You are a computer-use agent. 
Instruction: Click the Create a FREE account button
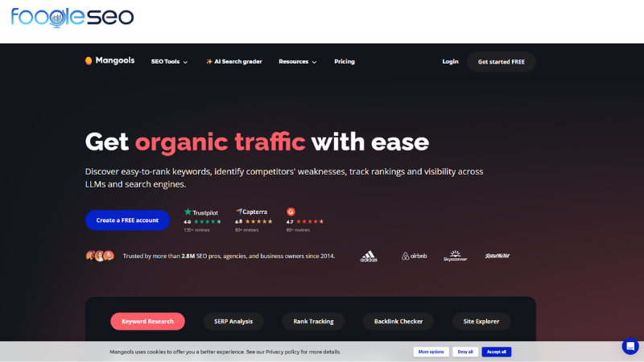tap(127, 220)
